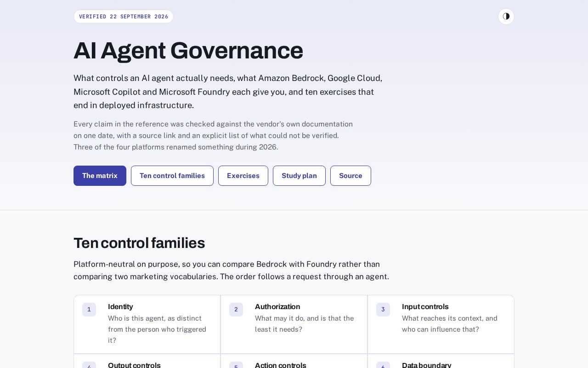Image resolution: width=588 pixels, height=368 pixels.
Task: Select the Identity control family card
Action: pos(147,324)
